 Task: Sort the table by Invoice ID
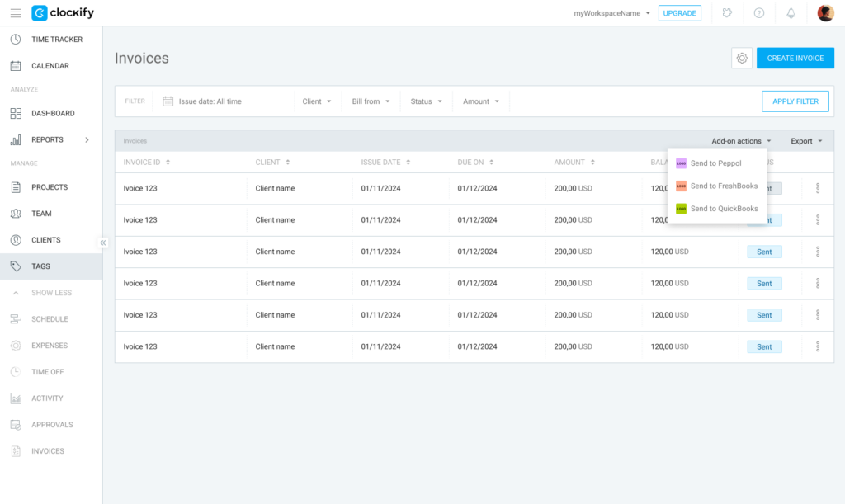pos(147,163)
